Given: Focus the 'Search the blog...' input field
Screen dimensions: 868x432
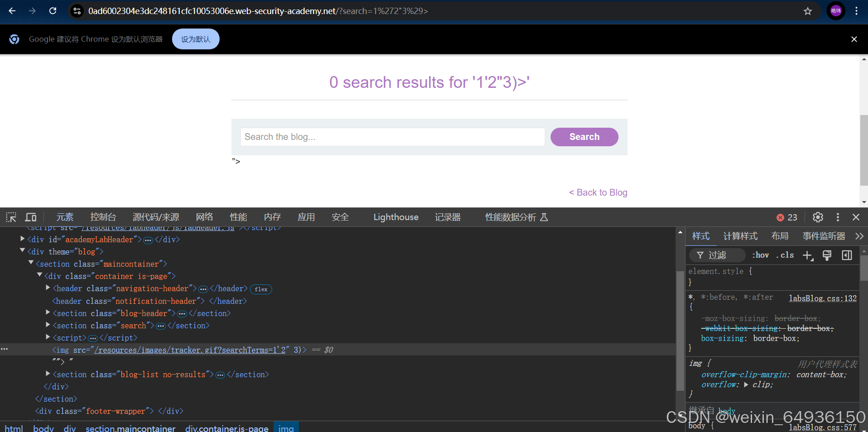Looking at the screenshot, I should point(393,137).
